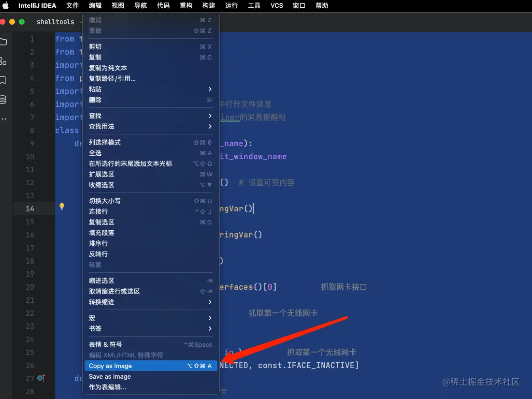The width and height of the screenshot is (532, 399).
Task: Open the 工具 menu
Action: 254,5
